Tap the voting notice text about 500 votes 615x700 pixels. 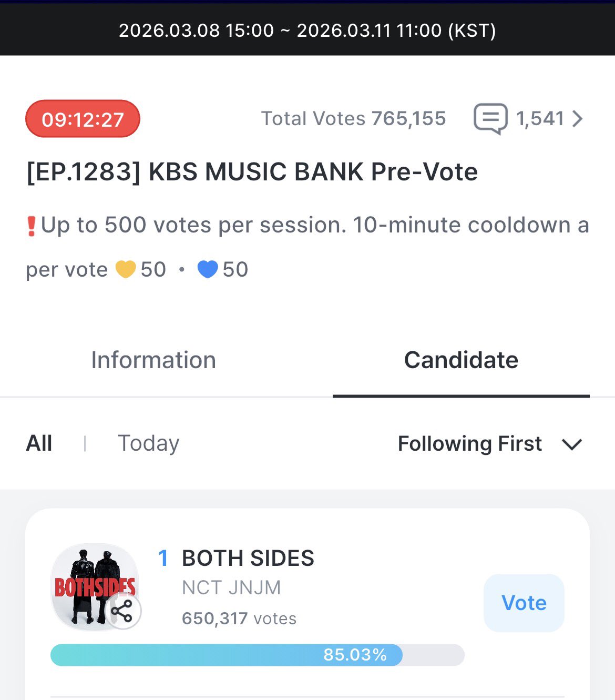314,225
